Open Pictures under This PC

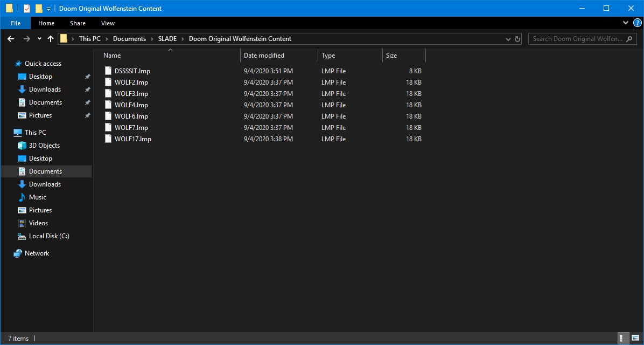(40, 210)
